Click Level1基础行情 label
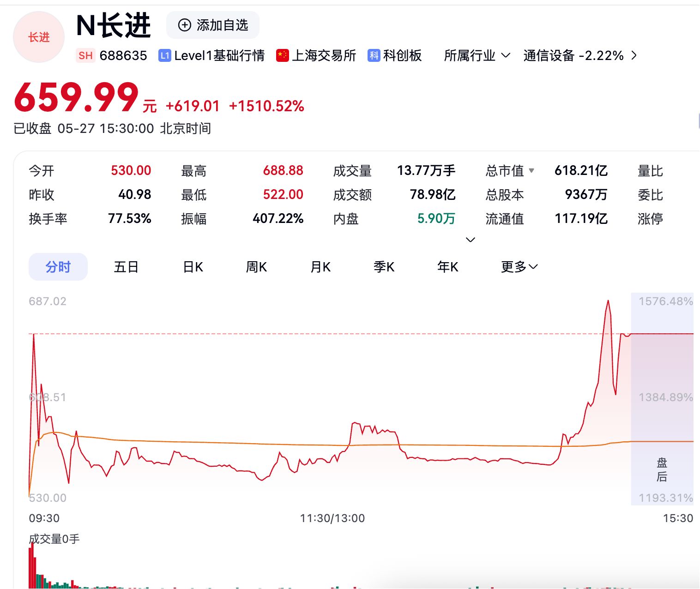The width and height of the screenshot is (700, 589). point(219,56)
